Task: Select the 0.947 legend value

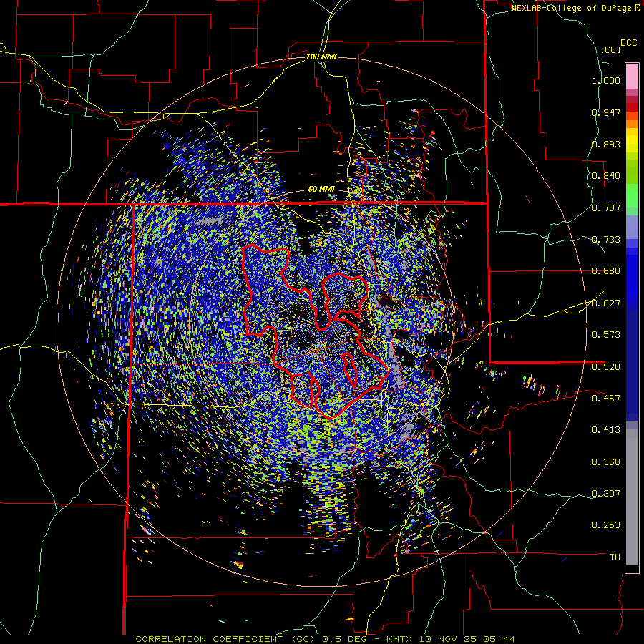Action: click(606, 112)
